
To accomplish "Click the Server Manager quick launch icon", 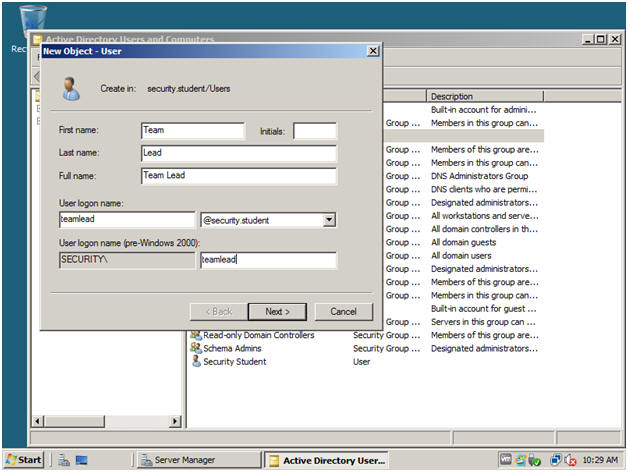I will 64,460.
